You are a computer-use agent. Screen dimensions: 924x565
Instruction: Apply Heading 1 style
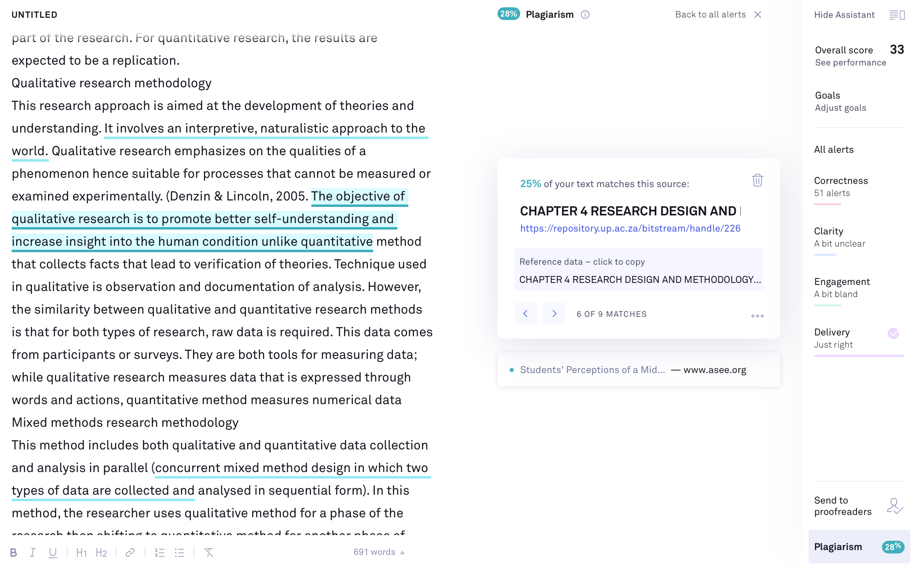(82, 552)
